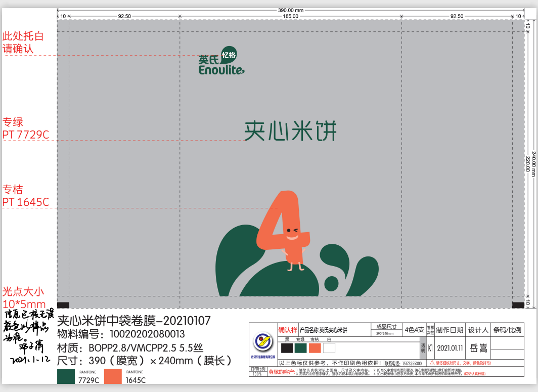Click the red 尊敬的客户 label
538x392 pixels.
(x=281, y=372)
